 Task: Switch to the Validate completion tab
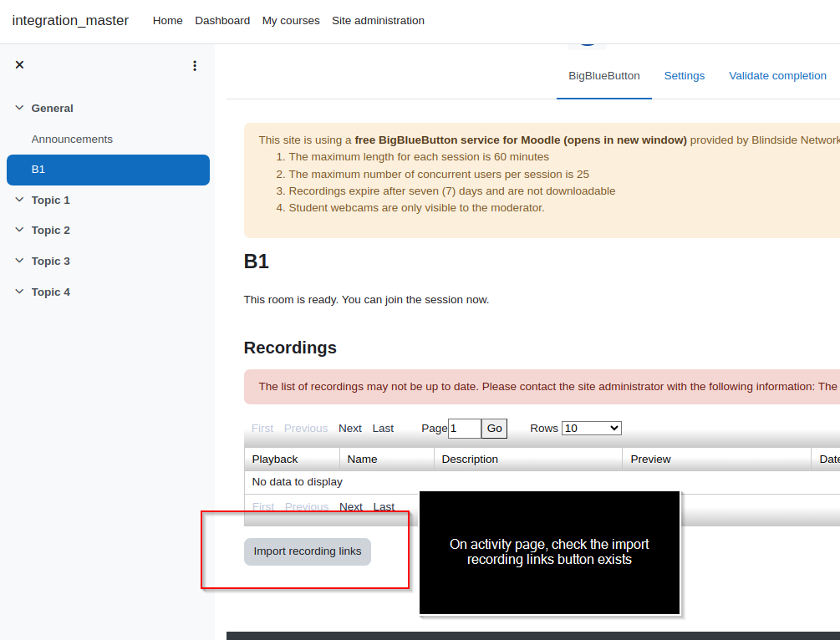tap(777, 76)
